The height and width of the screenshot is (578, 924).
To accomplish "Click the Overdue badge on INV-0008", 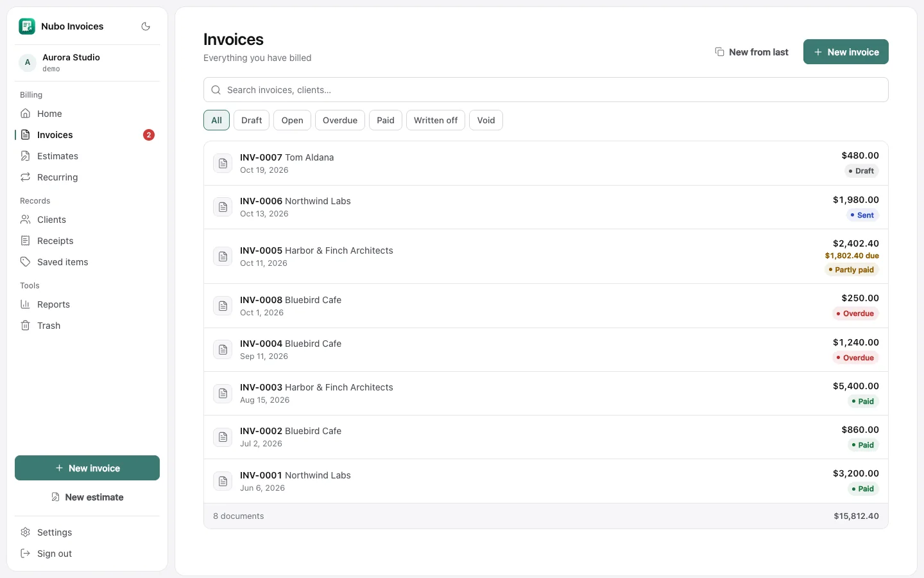I will [x=855, y=313].
